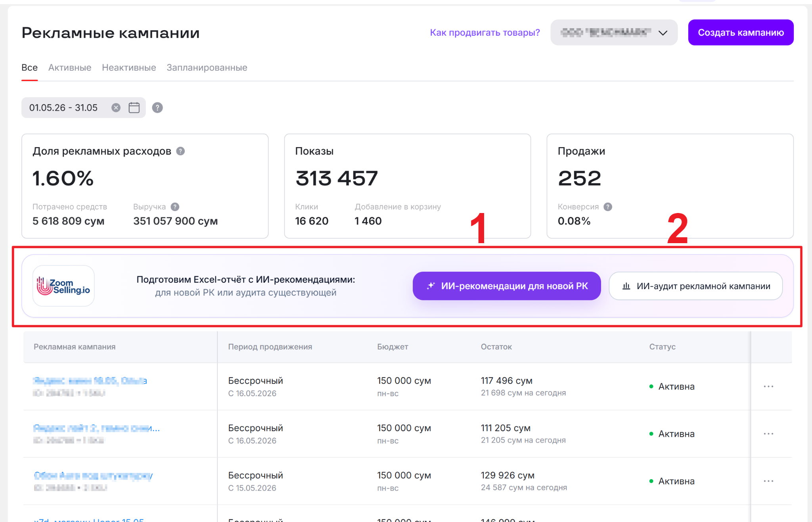Click the 21 205 сум на сегодня text
This screenshot has height=522, width=812.
(x=523, y=440)
